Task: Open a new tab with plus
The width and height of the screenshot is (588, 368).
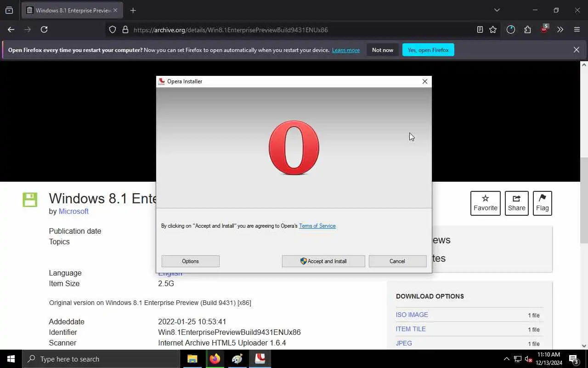Action: 133,10
